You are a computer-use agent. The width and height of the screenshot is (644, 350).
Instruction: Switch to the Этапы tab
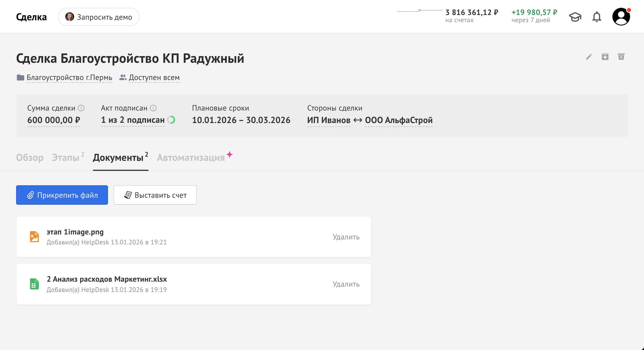(66, 157)
